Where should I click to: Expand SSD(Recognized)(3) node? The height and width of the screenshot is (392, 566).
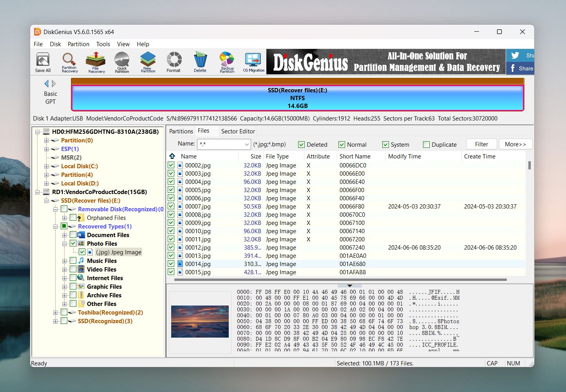tap(56, 321)
